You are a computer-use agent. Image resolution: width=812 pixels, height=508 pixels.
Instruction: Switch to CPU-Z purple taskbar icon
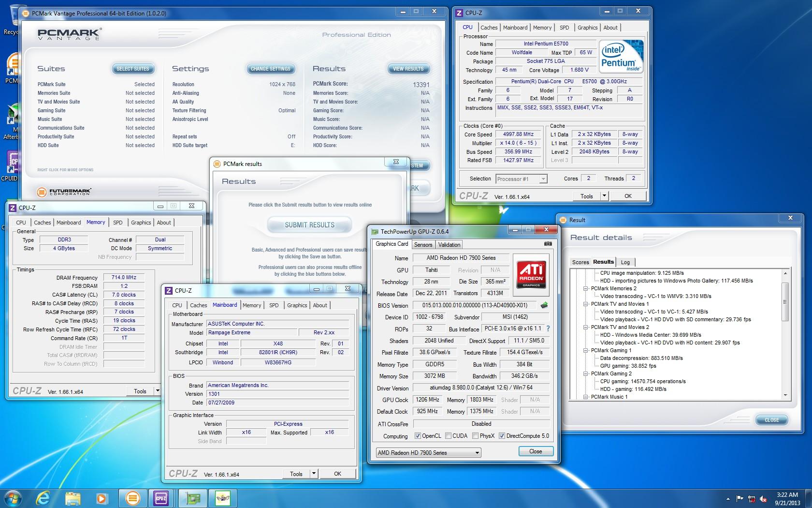click(161, 498)
